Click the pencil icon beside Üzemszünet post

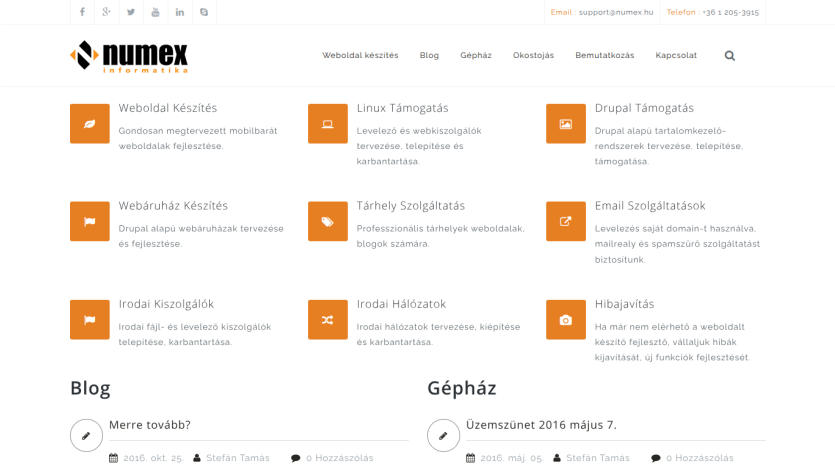click(443, 435)
